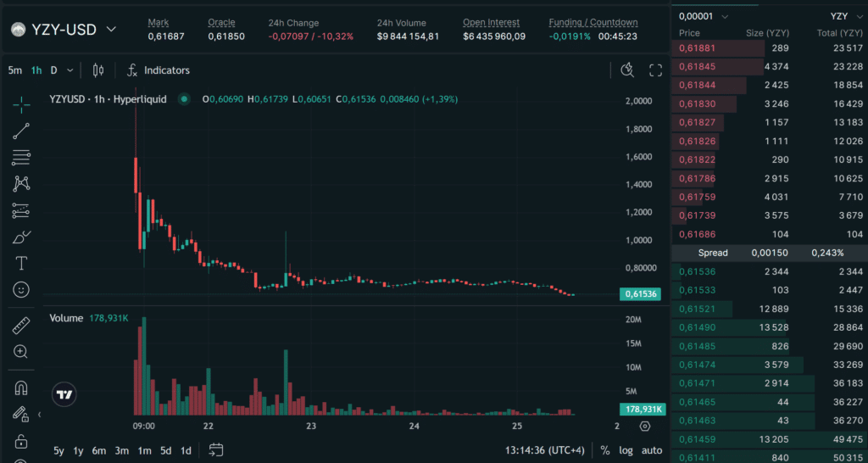
Task: Click the volume tag 178,931K on axis
Action: point(643,410)
